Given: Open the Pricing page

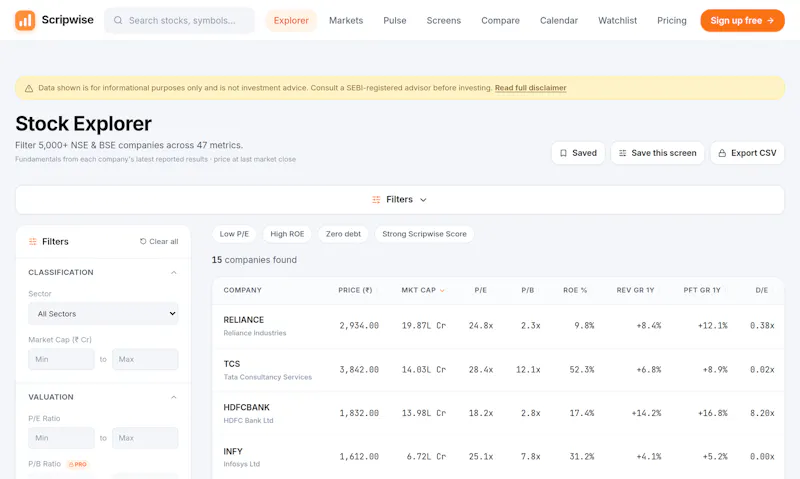Looking at the screenshot, I should click(x=671, y=20).
